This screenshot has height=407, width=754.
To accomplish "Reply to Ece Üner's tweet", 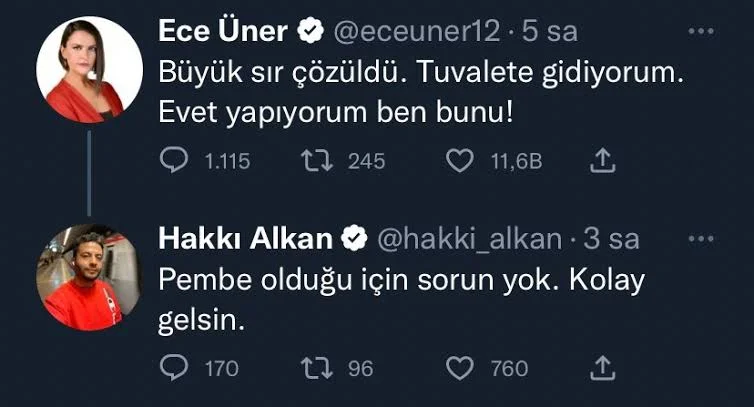I will pos(173,161).
